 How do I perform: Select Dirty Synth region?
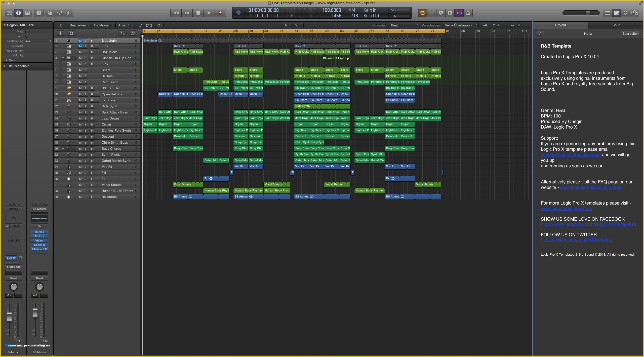pos(322,106)
